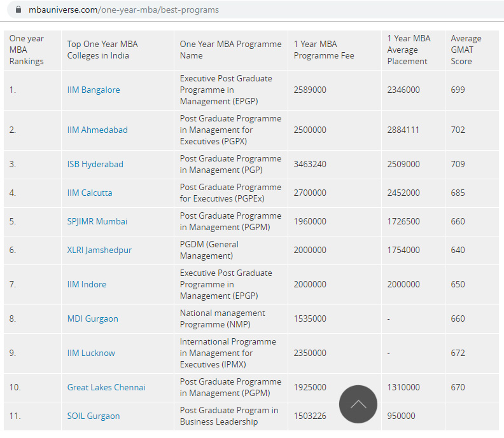
Task: Click the scroll-to-top arrow button
Action: tap(358, 404)
